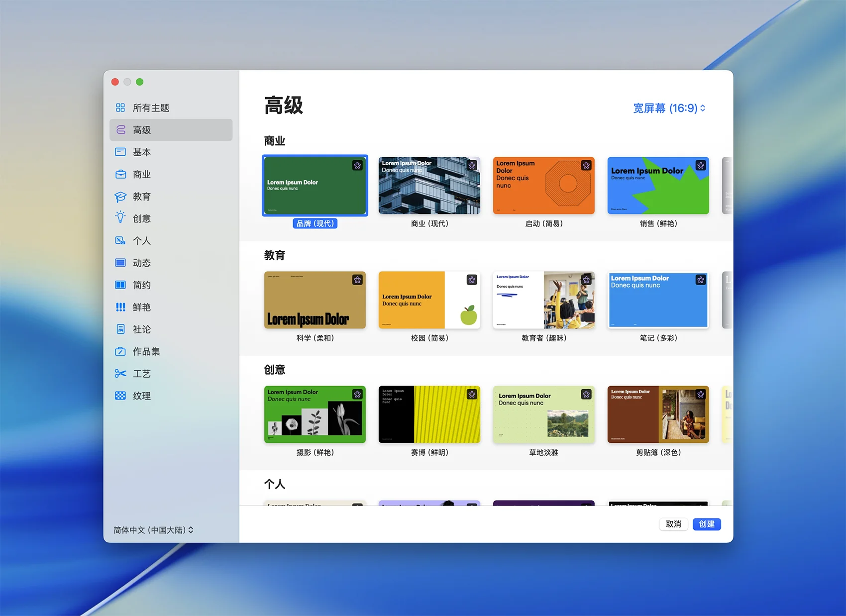Click the 鲜艳 exclamation marks icon

coord(120,308)
